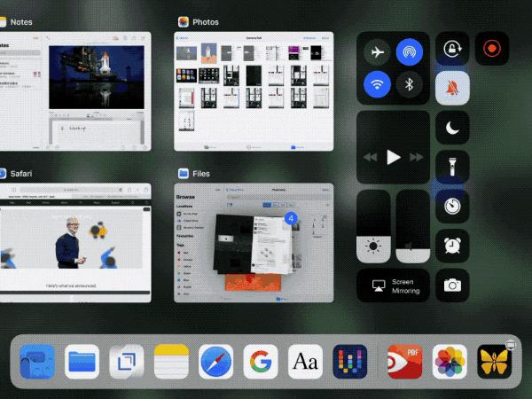The width and height of the screenshot is (532, 399).
Task: Toggle rotation lock
Action: point(452,49)
